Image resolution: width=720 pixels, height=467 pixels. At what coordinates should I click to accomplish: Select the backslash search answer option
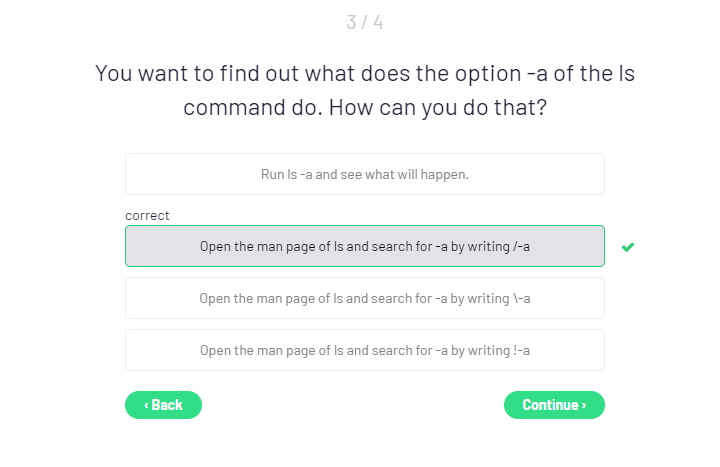point(364,298)
